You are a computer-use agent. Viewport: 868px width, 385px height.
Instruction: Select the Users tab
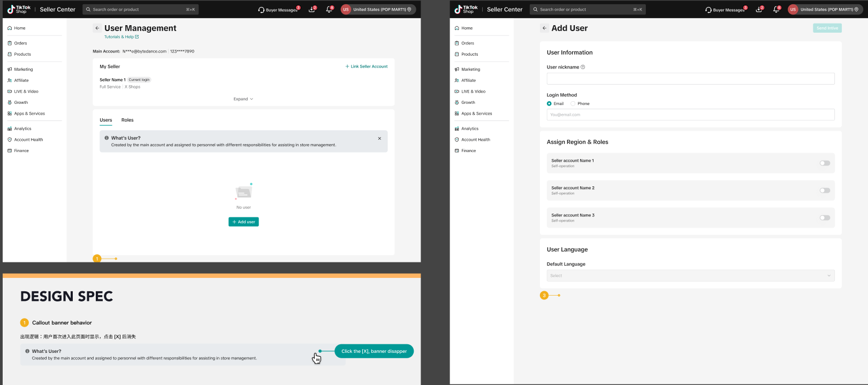click(106, 120)
